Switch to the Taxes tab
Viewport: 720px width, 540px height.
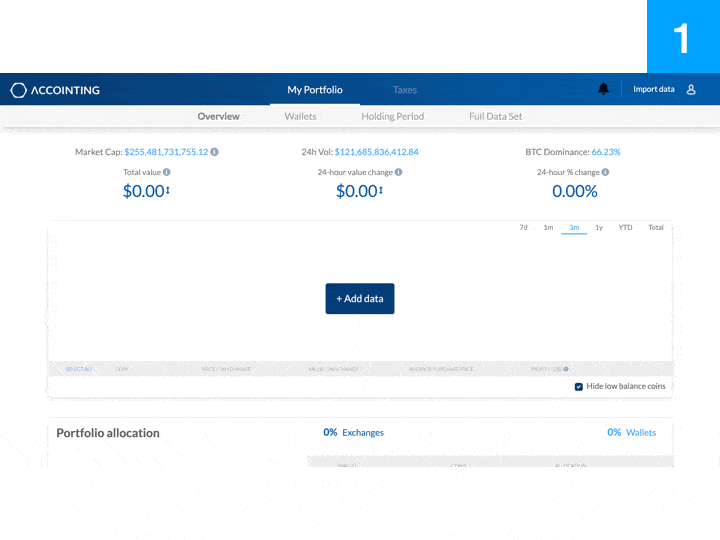[x=405, y=90]
